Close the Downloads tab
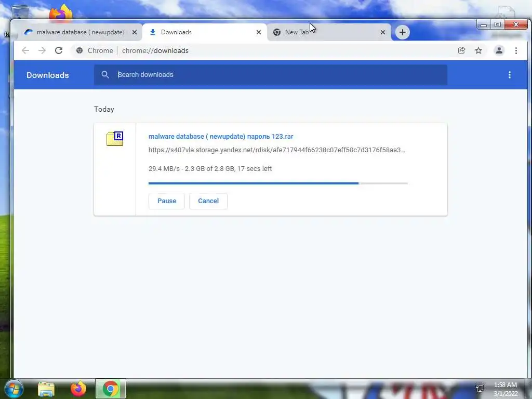The image size is (532, 399). (259, 32)
